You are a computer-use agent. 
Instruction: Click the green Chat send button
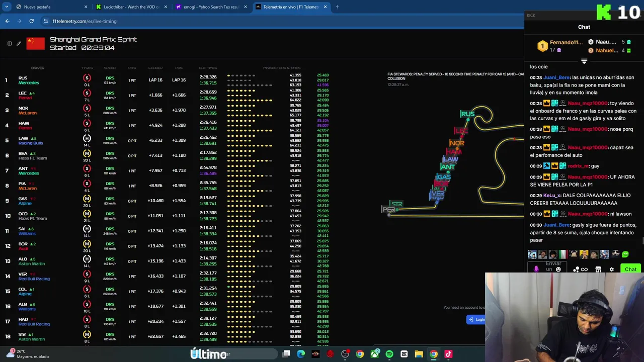pyautogui.click(x=630, y=269)
